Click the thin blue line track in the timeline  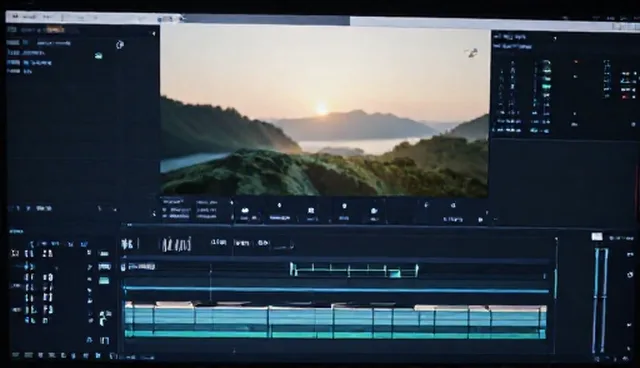point(336,290)
